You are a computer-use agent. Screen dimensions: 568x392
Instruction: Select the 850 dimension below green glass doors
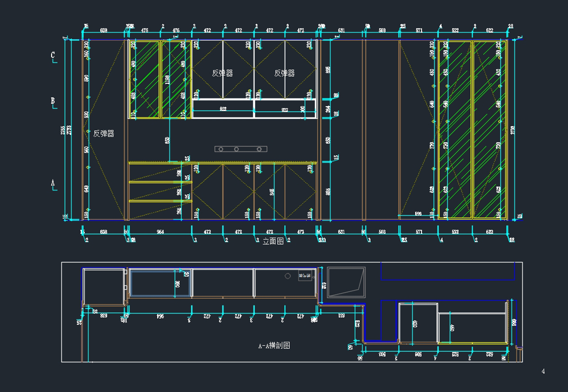pyautogui.click(x=167, y=140)
